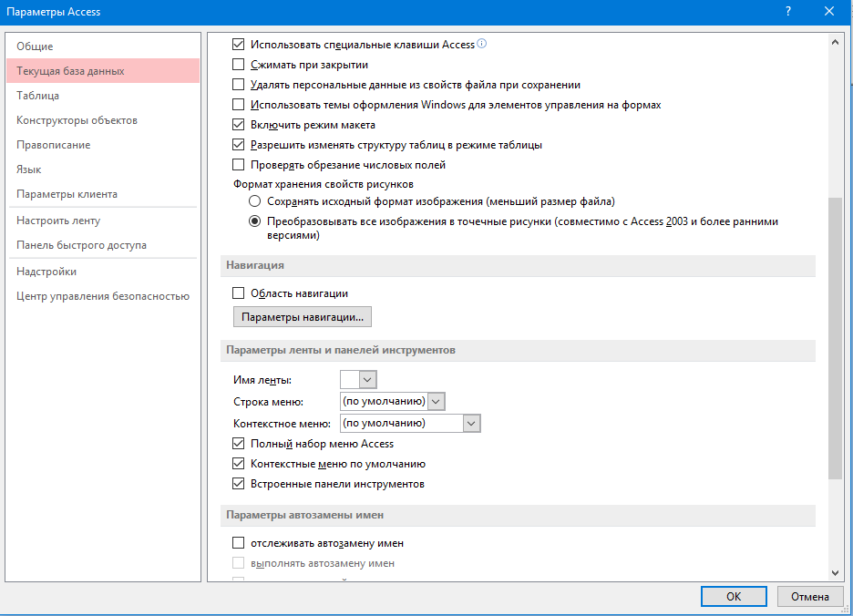Expand the 'Строка меню' dropdown list

click(x=436, y=402)
